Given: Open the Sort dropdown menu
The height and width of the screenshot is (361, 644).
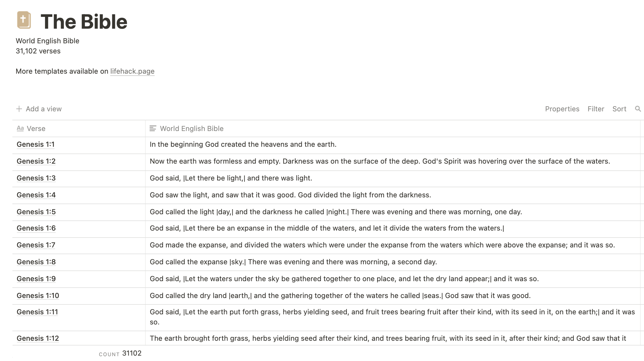Looking at the screenshot, I should [620, 109].
